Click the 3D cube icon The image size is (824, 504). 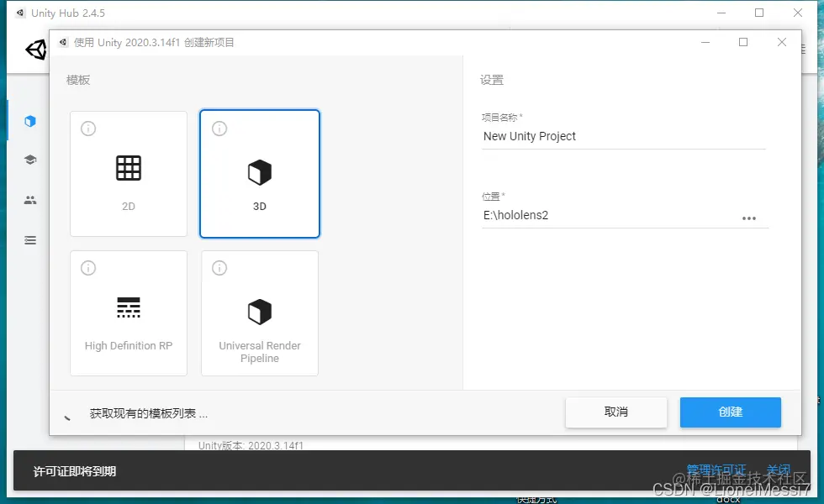click(260, 172)
